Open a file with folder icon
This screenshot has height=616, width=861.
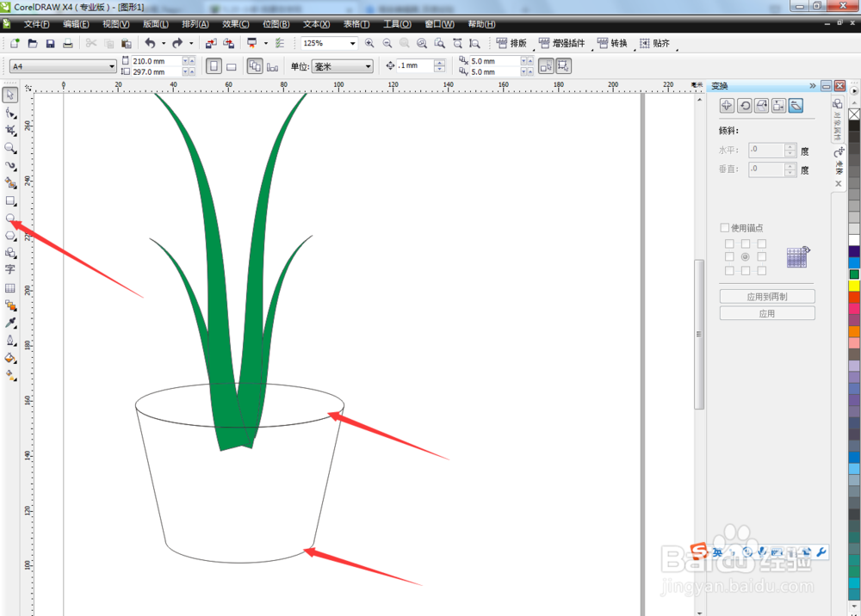tap(33, 43)
